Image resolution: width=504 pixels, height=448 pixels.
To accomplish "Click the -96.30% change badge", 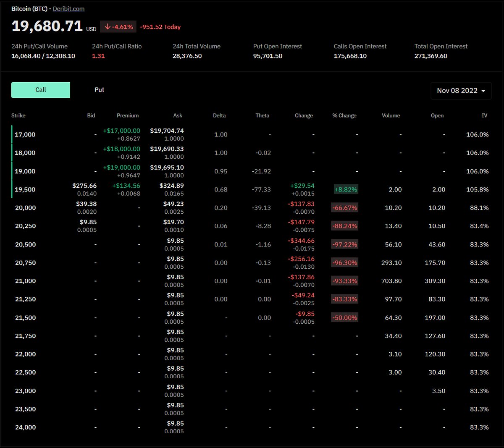I will (345, 263).
